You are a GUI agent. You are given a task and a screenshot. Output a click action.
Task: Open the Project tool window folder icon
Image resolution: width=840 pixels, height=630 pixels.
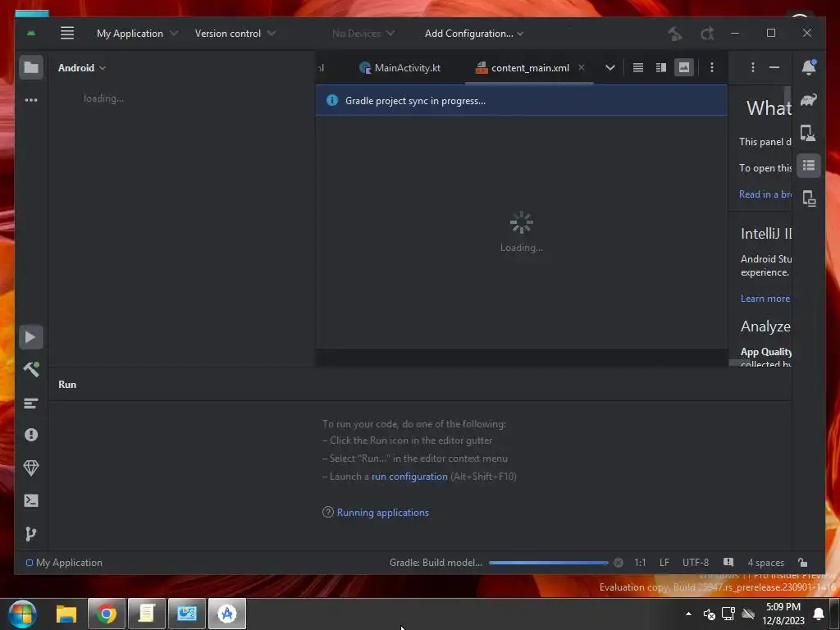(x=31, y=67)
